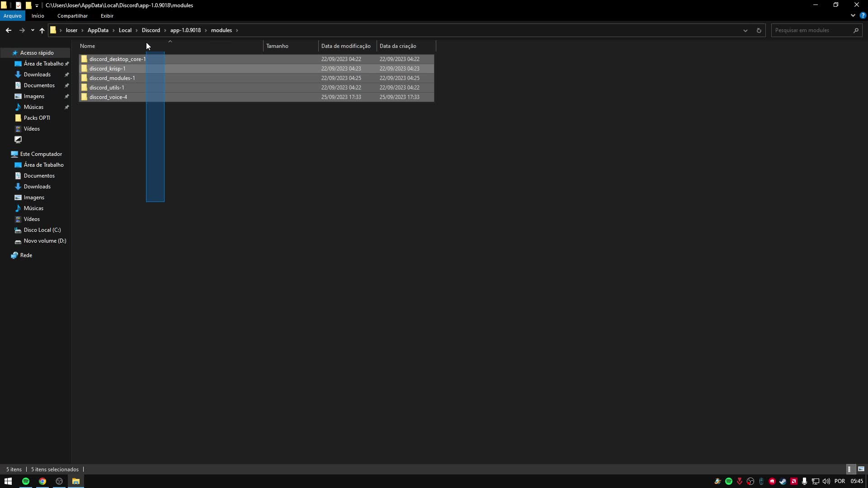Refresh the modules folder view
Image resolution: width=868 pixels, height=488 pixels.
coord(759,30)
